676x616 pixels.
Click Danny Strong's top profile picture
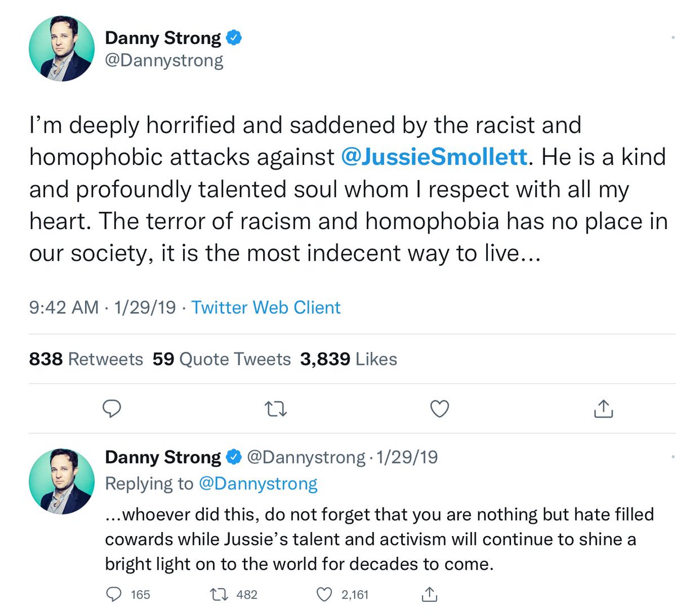click(62, 49)
